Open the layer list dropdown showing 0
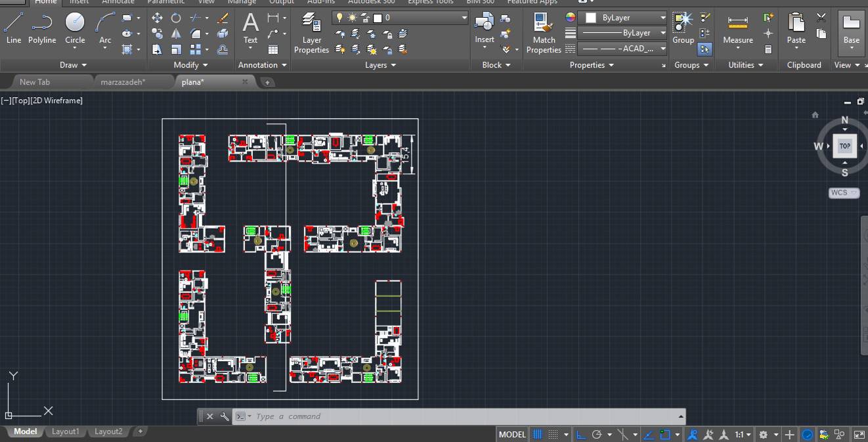Image resolution: width=868 pixels, height=442 pixels. [401, 18]
